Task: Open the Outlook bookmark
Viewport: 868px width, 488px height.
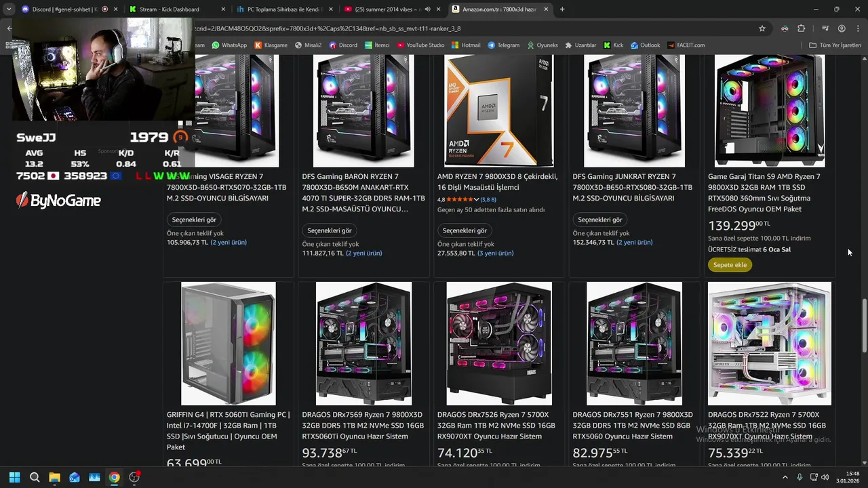Action: (645, 45)
